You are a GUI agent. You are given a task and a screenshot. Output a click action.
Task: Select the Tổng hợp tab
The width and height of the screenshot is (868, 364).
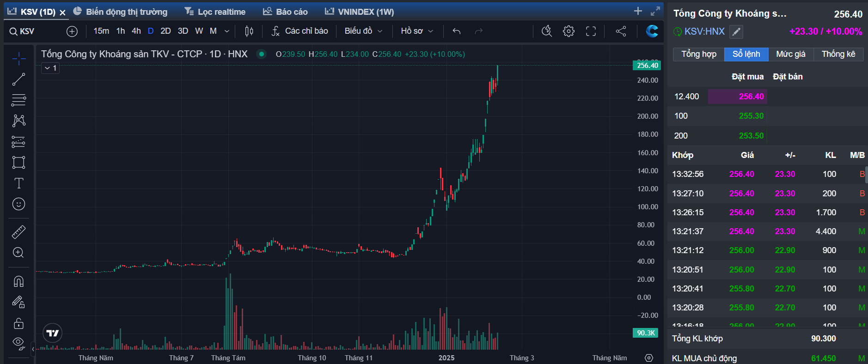699,54
